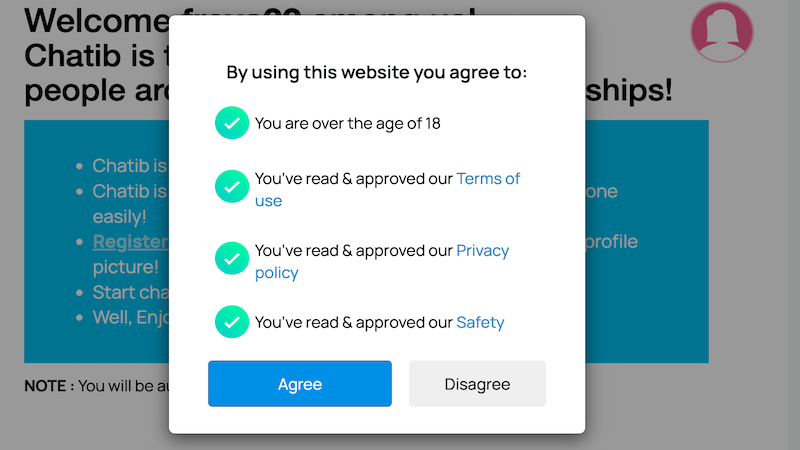
Task: Follow the Safety link
Action: tap(480, 323)
